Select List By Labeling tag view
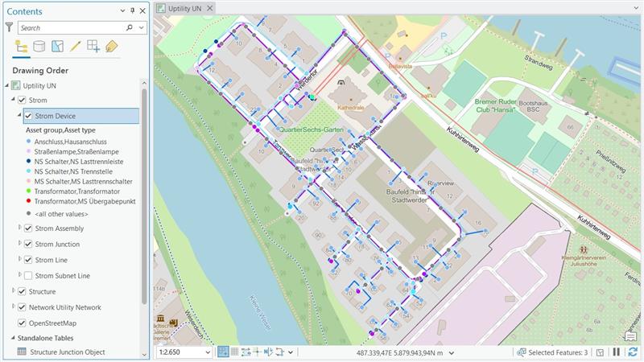This screenshot has width=644, height=362. pos(111,46)
